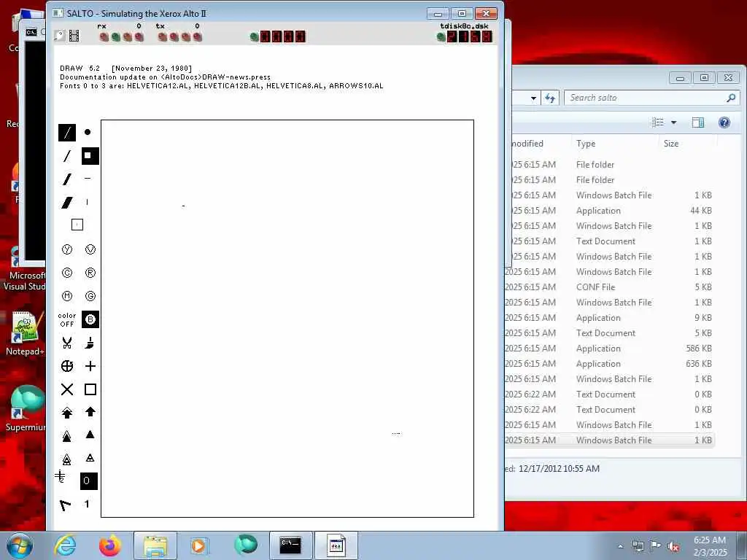Image resolution: width=747 pixels, height=560 pixels.
Task: Open the address bar history dropdown
Action: click(x=533, y=98)
